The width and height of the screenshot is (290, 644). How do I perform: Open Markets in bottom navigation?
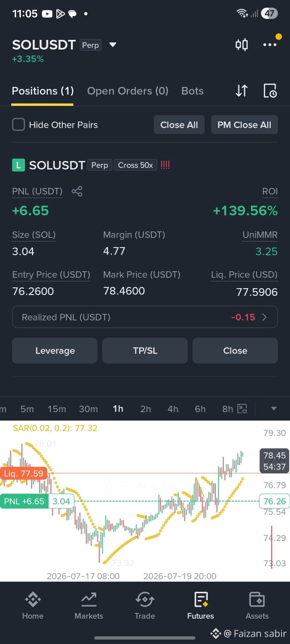(89, 605)
